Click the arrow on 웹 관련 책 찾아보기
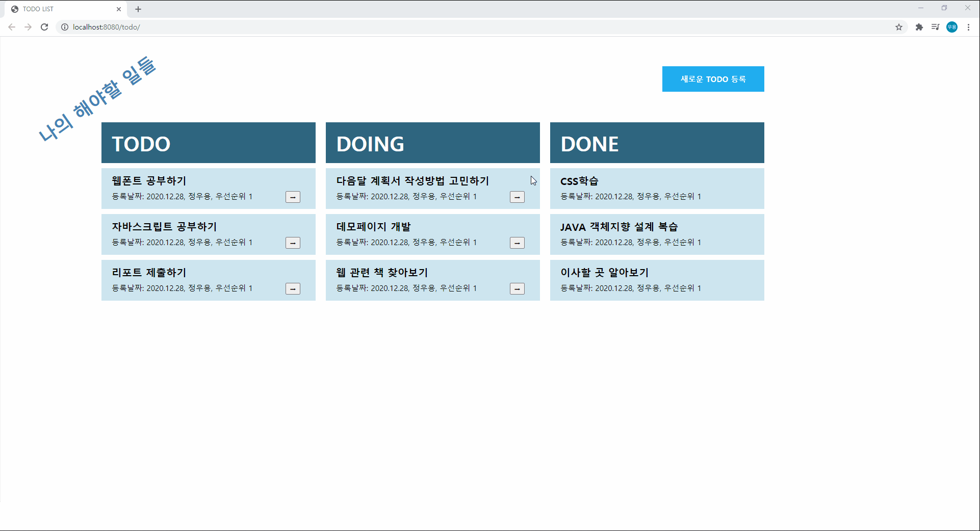The width and height of the screenshot is (980, 531). 517,288
